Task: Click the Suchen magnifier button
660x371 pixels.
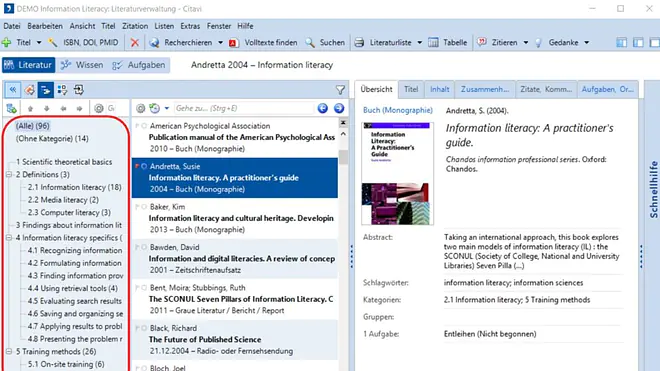Action: [325, 43]
